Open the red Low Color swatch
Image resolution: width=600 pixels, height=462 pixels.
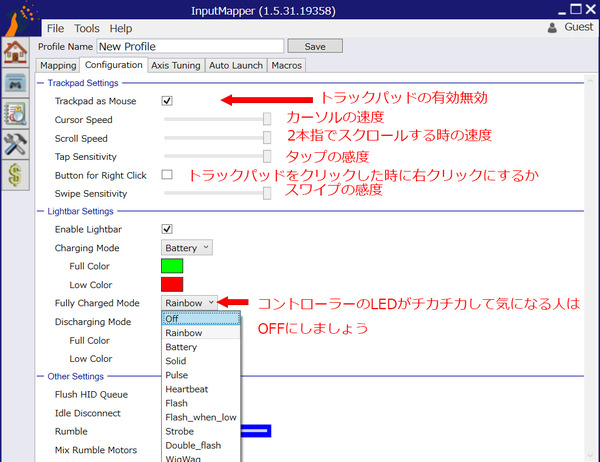tap(172, 284)
